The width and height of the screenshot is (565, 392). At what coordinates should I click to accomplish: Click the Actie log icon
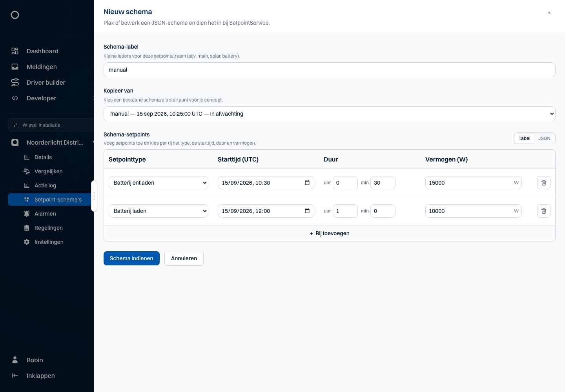(27, 185)
